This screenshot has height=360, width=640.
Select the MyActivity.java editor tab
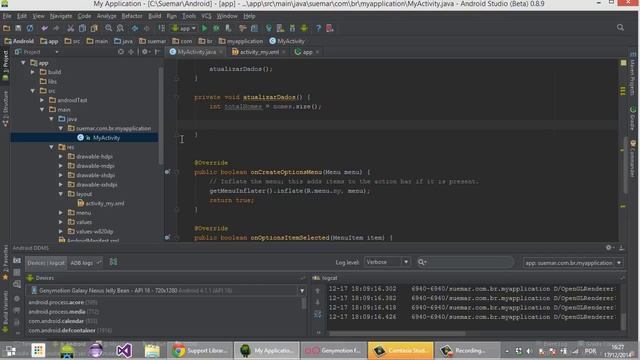click(196, 52)
